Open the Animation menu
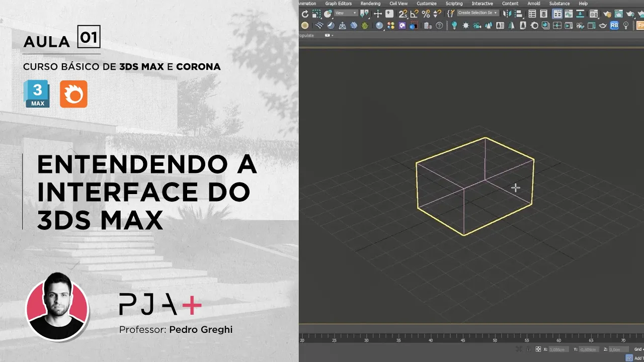This screenshot has height=362, width=644. click(x=307, y=4)
